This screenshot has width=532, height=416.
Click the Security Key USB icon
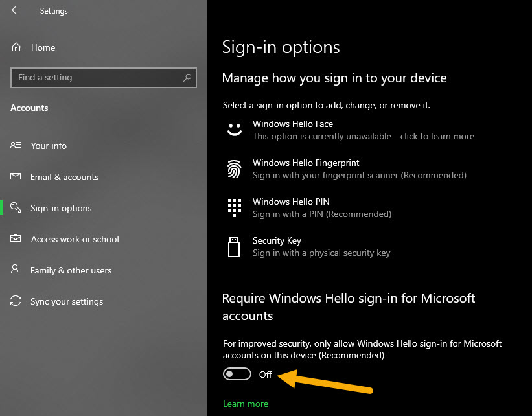pyautogui.click(x=234, y=247)
